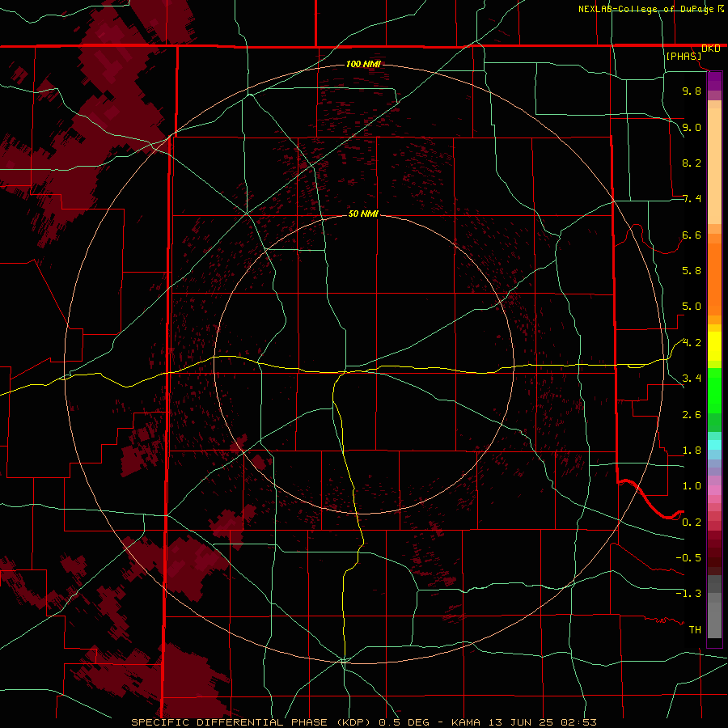Screen dimensions: 728x728
Task: Click the 7.4 scale value
Action: [692, 199]
